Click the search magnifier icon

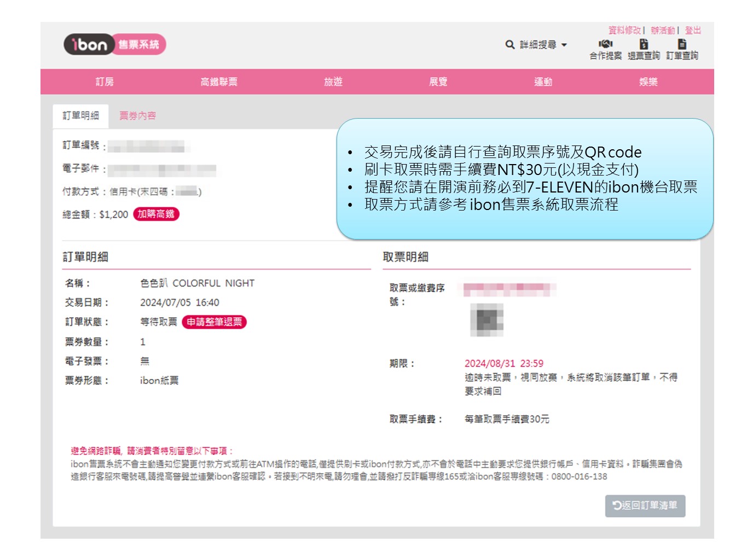509,45
